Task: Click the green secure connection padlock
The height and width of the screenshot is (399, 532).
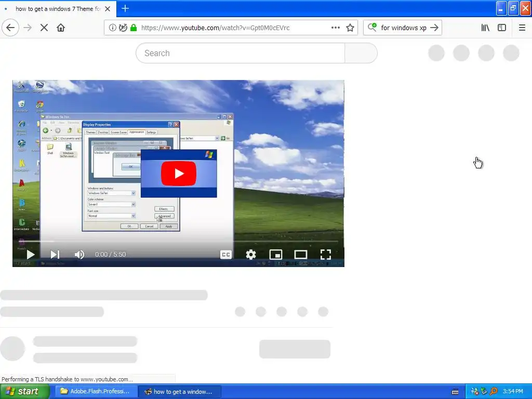Action: coord(134,28)
